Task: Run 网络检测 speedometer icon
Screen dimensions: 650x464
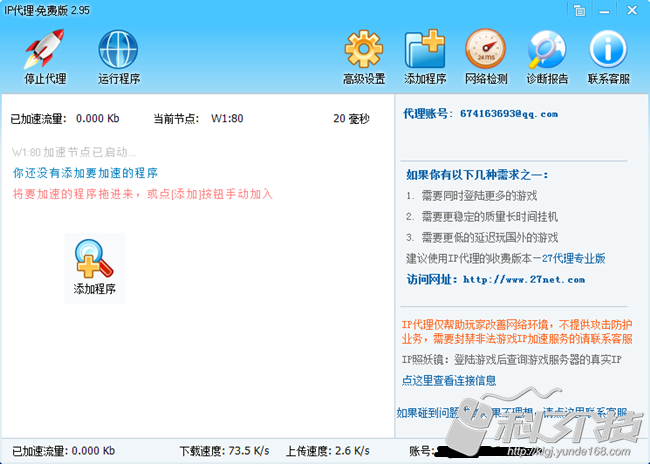Action: click(485, 49)
